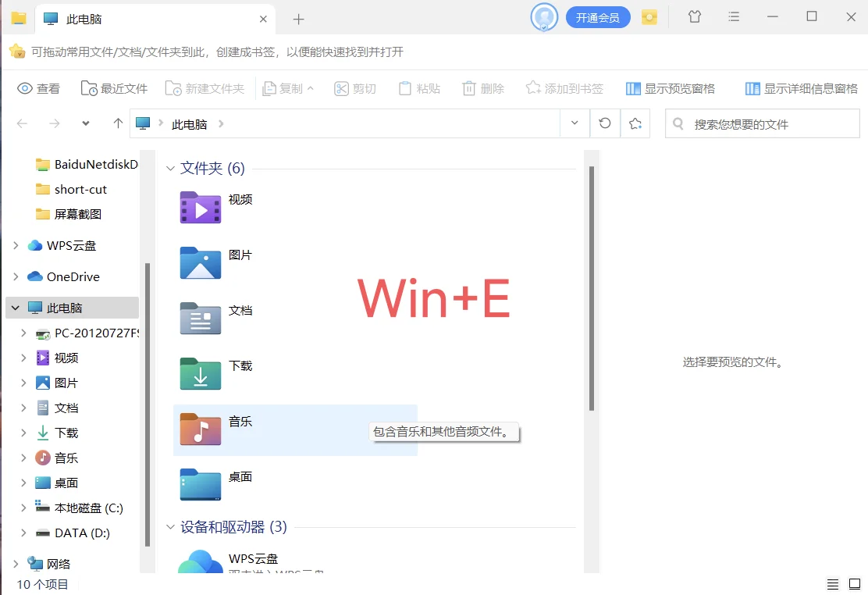Open the 最近文件 recent files list

point(114,88)
